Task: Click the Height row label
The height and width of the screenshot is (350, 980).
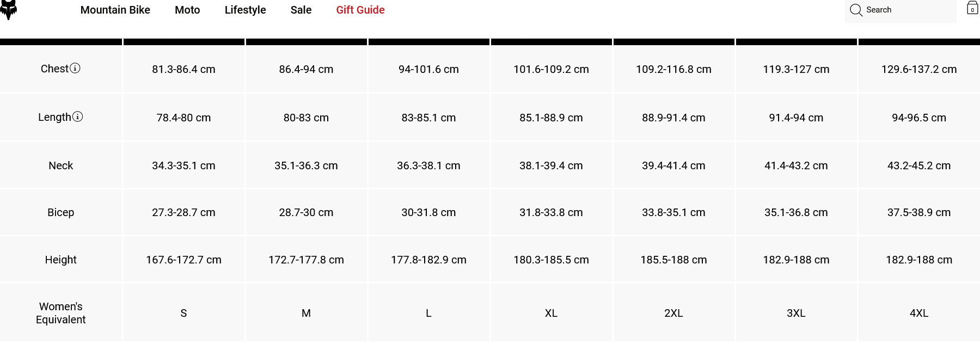Action: coord(60,260)
